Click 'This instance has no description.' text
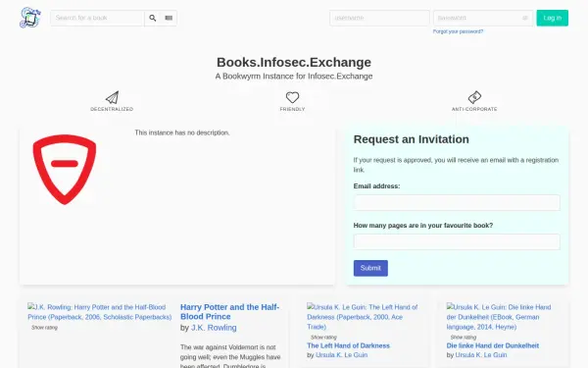The height and width of the screenshot is (368, 588). click(182, 132)
